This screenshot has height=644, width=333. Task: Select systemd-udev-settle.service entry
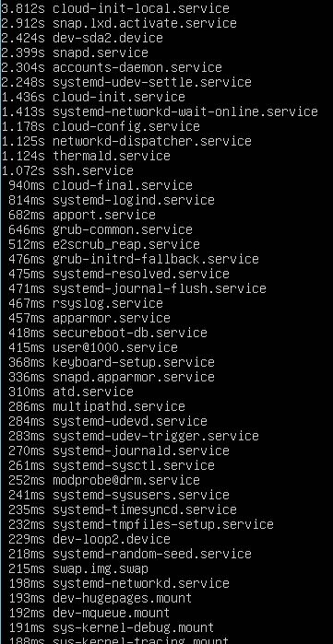126,82
